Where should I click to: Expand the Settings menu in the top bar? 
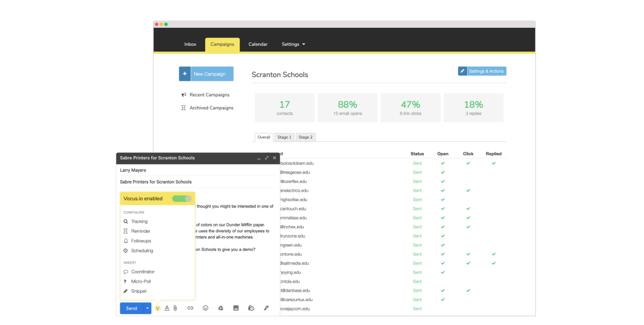pos(293,44)
